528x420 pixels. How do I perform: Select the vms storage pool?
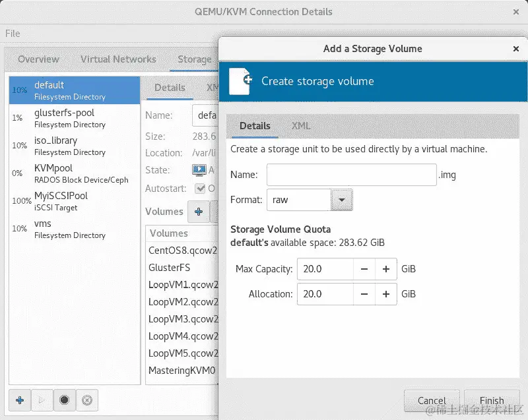click(75, 229)
